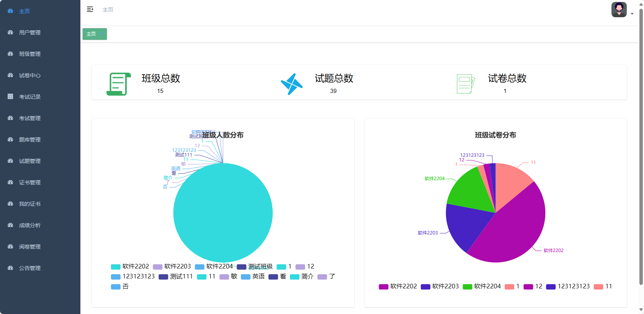The height and width of the screenshot is (314, 644).
Task: Expand the dropdown arrow next to avatar
Action: click(x=632, y=14)
